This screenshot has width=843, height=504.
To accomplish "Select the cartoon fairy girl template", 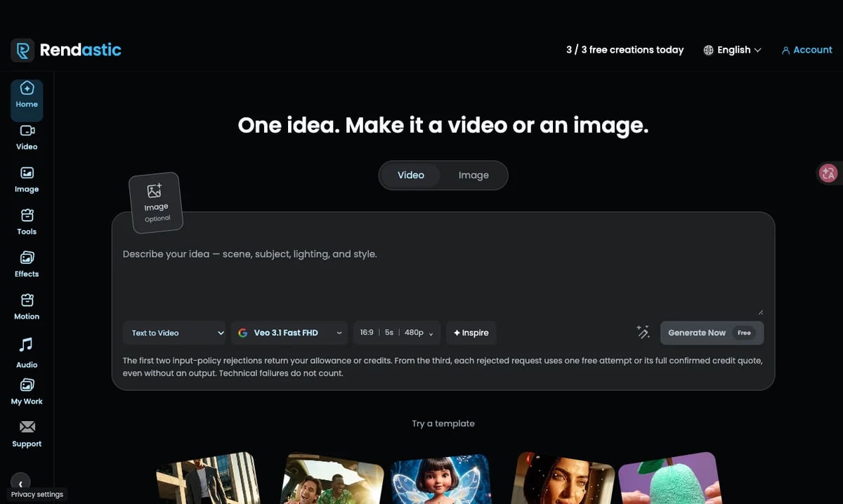I will [x=440, y=479].
